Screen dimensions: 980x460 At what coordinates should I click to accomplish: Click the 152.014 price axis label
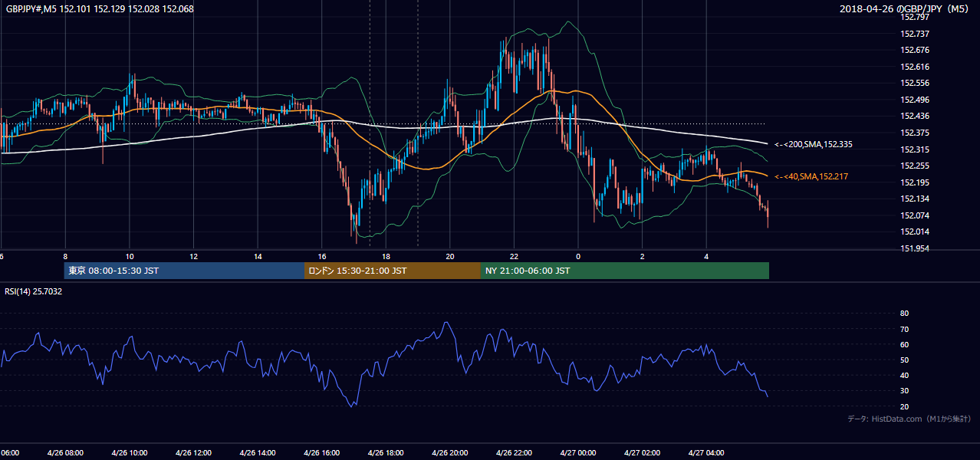pyautogui.click(x=914, y=232)
